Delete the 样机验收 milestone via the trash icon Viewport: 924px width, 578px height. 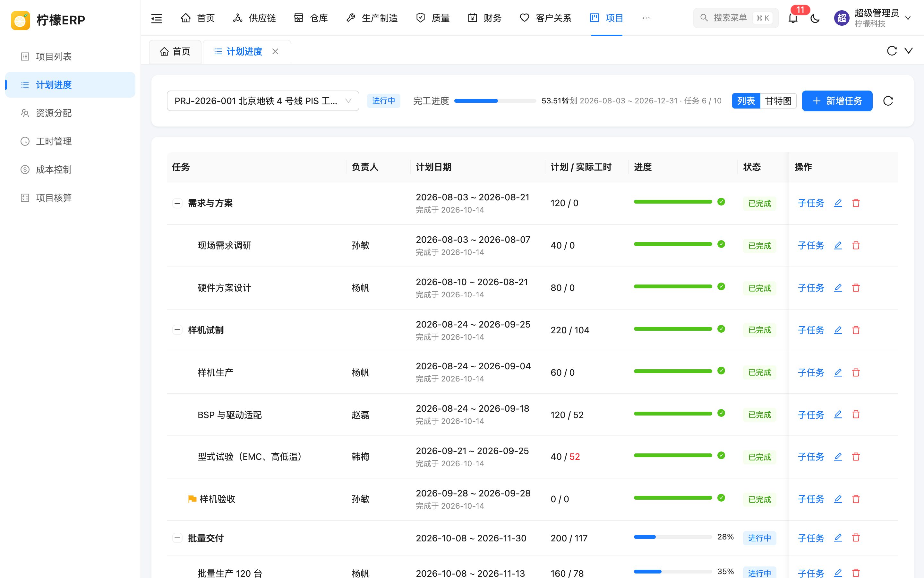pyautogui.click(x=856, y=499)
